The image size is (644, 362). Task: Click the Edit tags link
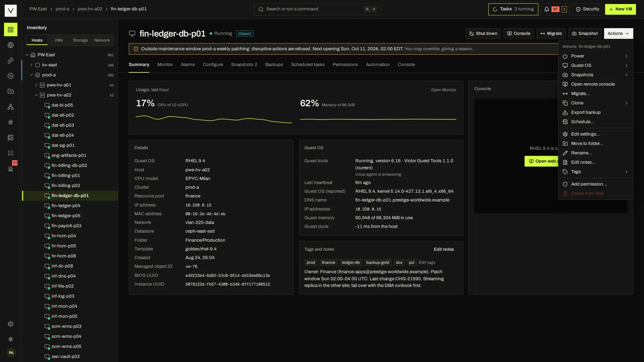click(427, 263)
